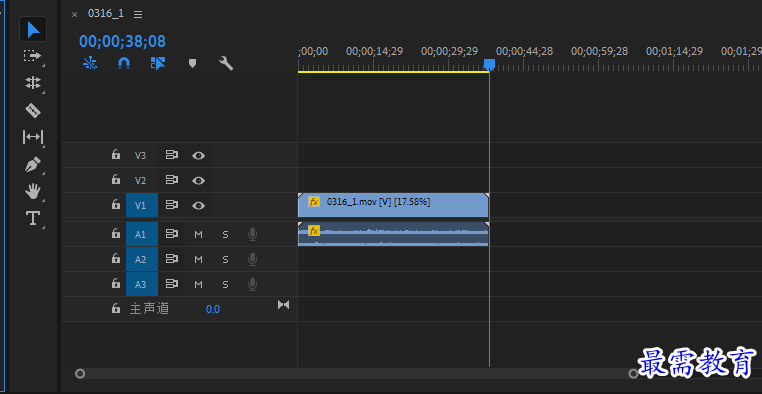Pick the Ripple Edit tool
The image size is (762, 394).
pyautogui.click(x=33, y=83)
